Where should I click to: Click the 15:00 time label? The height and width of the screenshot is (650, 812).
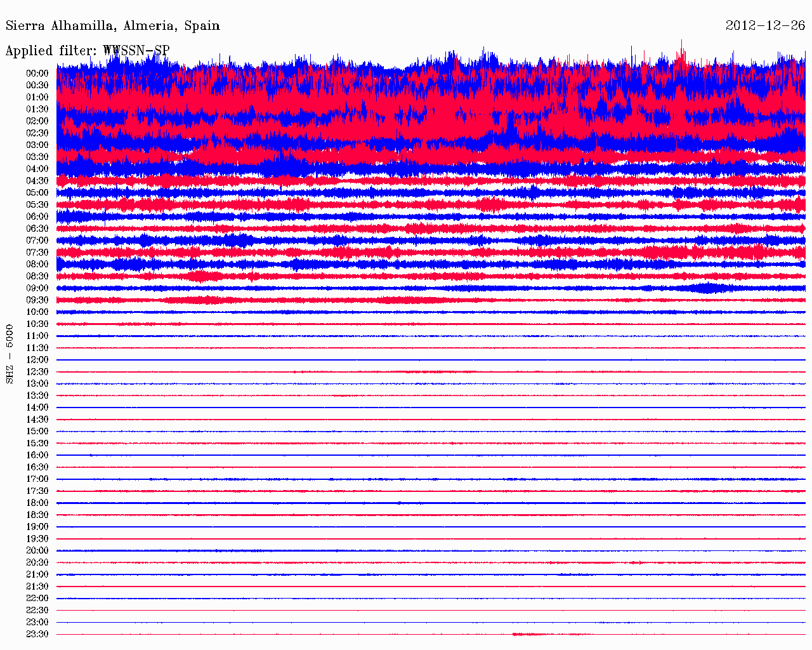click(37, 432)
